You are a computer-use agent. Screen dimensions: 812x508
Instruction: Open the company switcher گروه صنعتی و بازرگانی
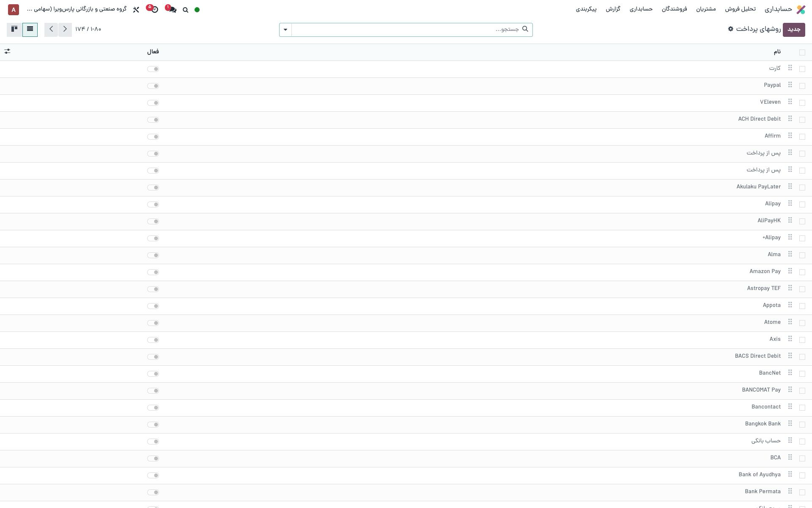77,9
